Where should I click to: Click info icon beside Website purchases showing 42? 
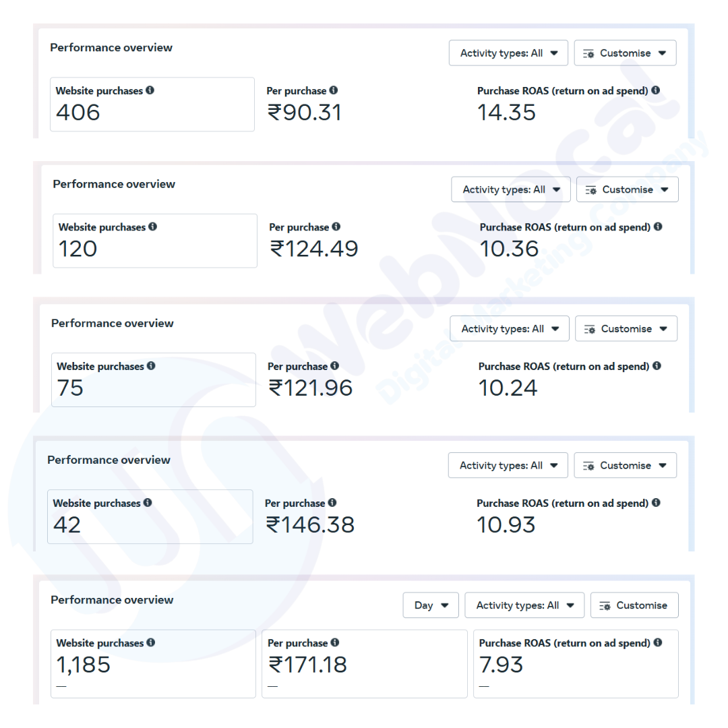pyautogui.click(x=148, y=503)
